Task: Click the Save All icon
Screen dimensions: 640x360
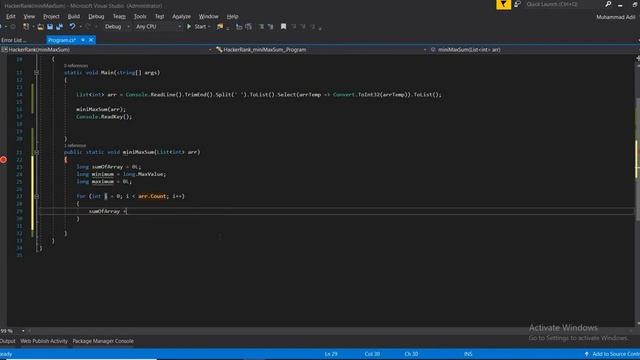Action: tap(60, 27)
